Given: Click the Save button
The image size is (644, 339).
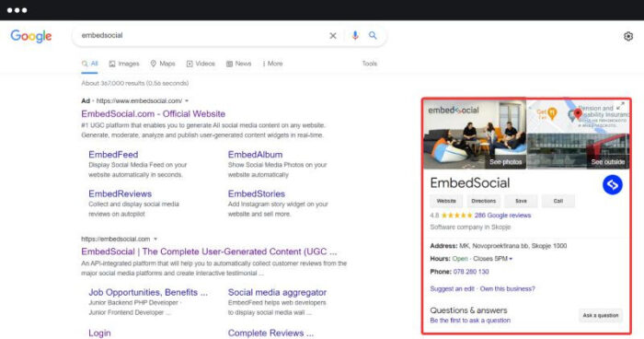Looking at the screenshot, I should click(521, 201).
